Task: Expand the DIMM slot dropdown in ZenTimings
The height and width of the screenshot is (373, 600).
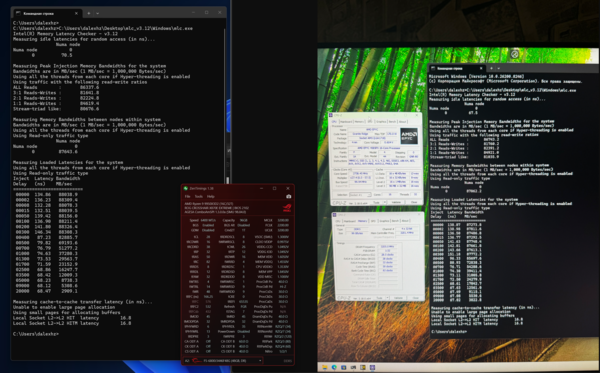Action: tap(260, 360)
